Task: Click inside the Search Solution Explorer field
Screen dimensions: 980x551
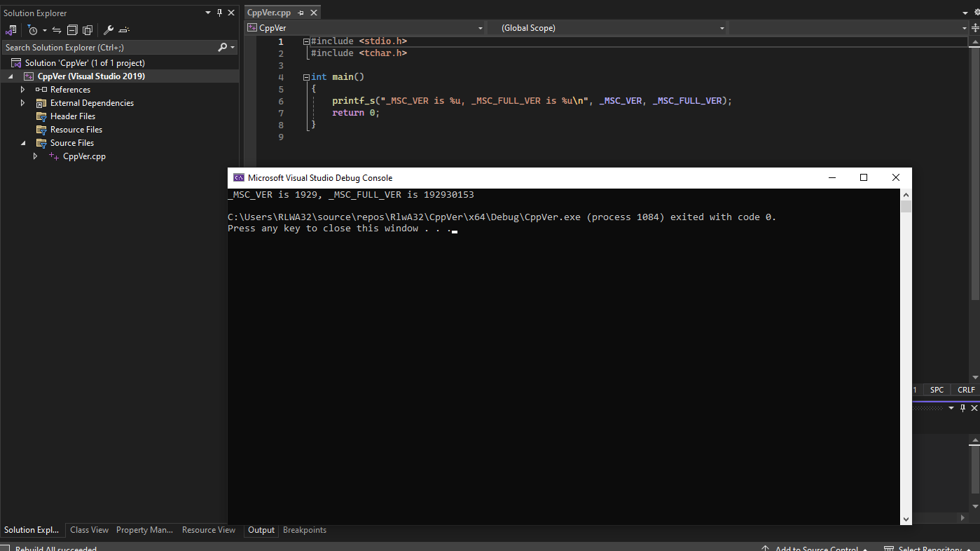Action: point(105,47)
